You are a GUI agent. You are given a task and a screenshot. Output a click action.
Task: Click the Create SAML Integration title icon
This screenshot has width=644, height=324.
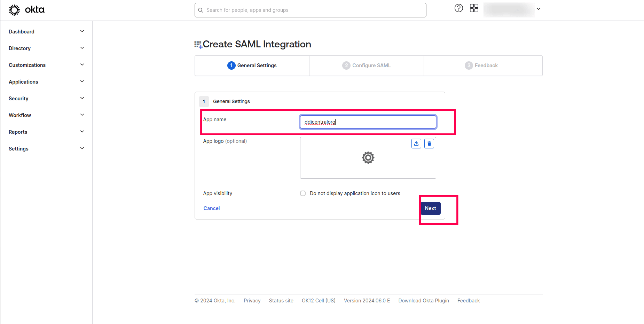[x=198, y=45]
